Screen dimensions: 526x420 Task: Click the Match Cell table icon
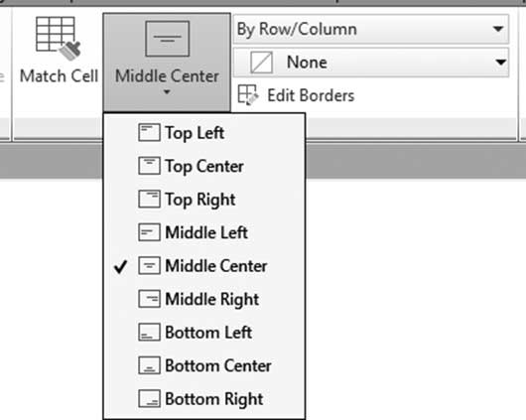58,39
